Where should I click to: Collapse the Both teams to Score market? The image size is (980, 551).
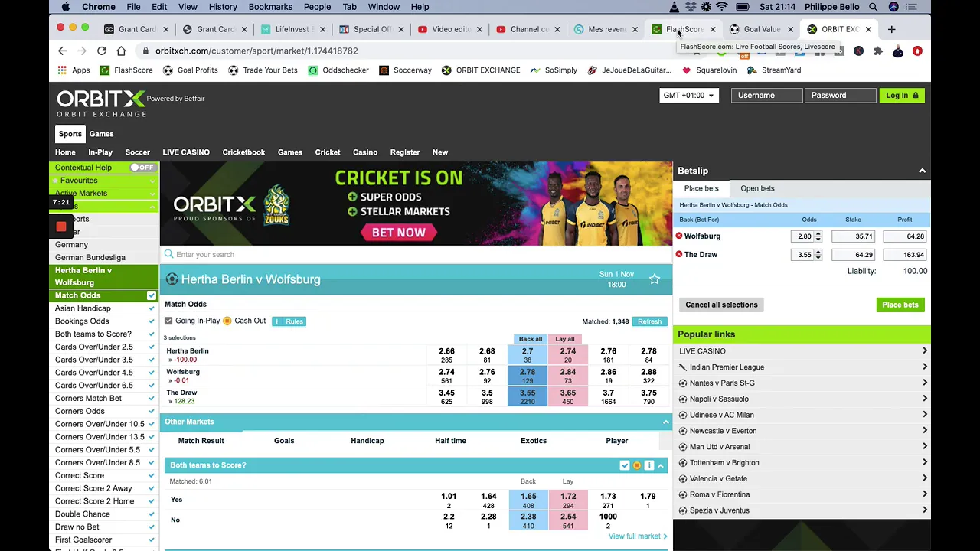point(660,465)
